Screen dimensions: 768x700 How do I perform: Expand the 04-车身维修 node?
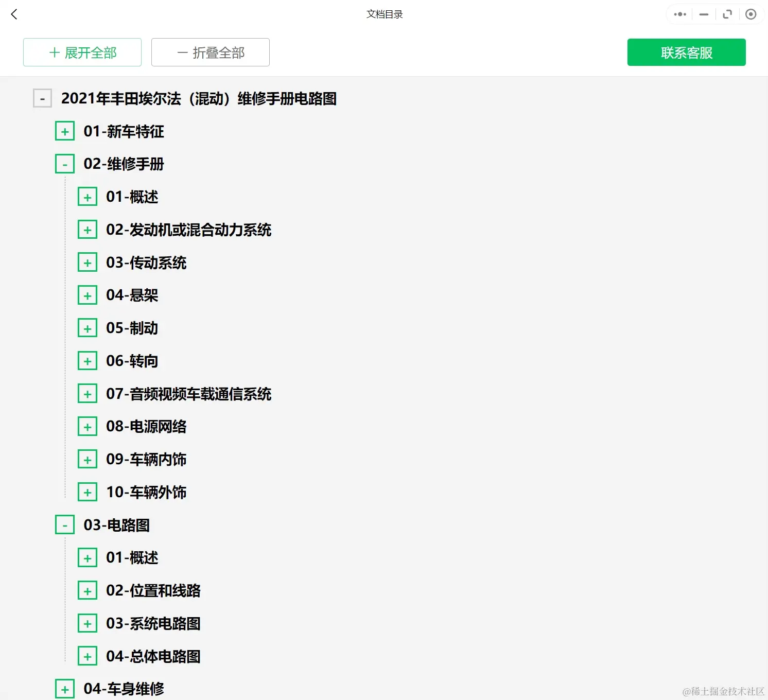(65, 688)
